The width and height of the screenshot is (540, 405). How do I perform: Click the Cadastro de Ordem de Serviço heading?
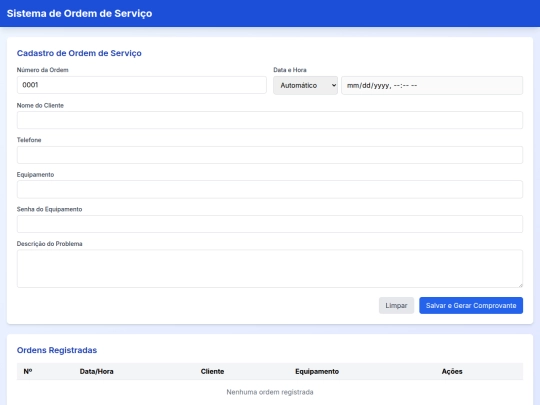pyautogui.click(x=79, y=53)
